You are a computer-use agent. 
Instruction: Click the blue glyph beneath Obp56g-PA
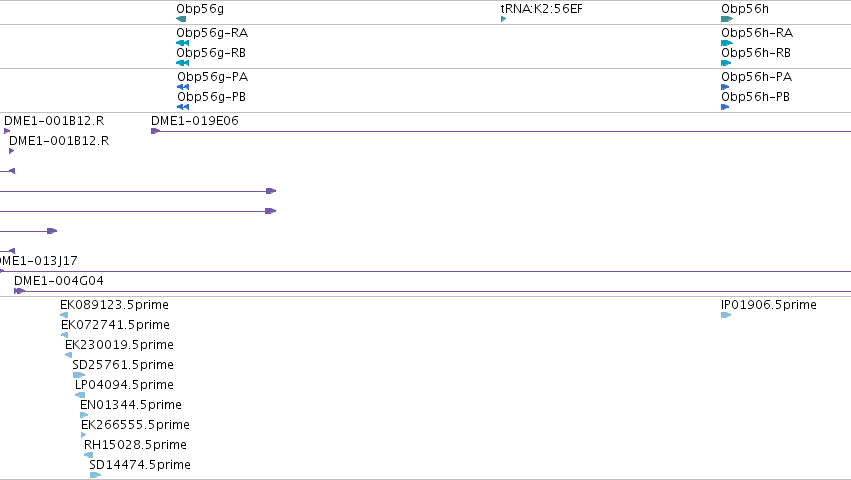pyautogui.click(x=183, y=87)
